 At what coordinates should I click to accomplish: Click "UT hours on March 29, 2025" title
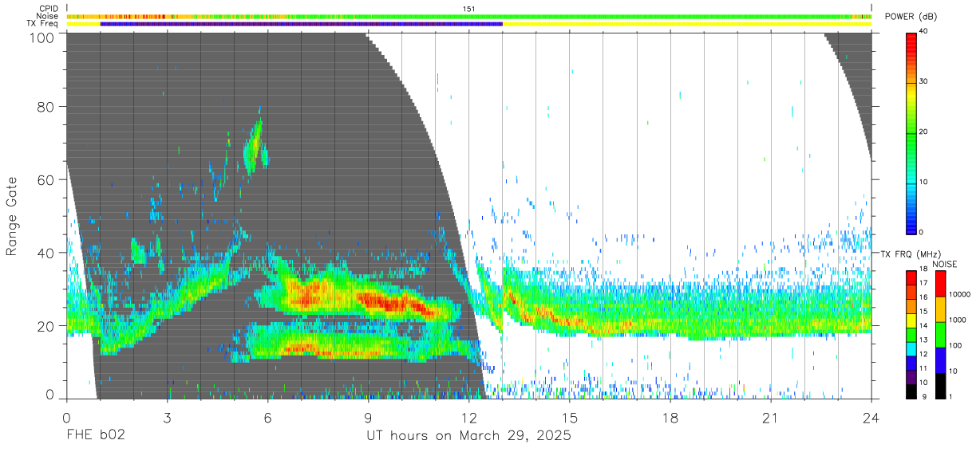[x=468, y=437]
